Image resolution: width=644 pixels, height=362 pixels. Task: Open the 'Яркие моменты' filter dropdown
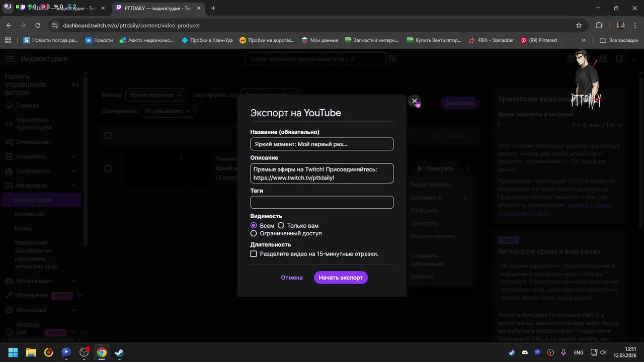click(155, 95)
